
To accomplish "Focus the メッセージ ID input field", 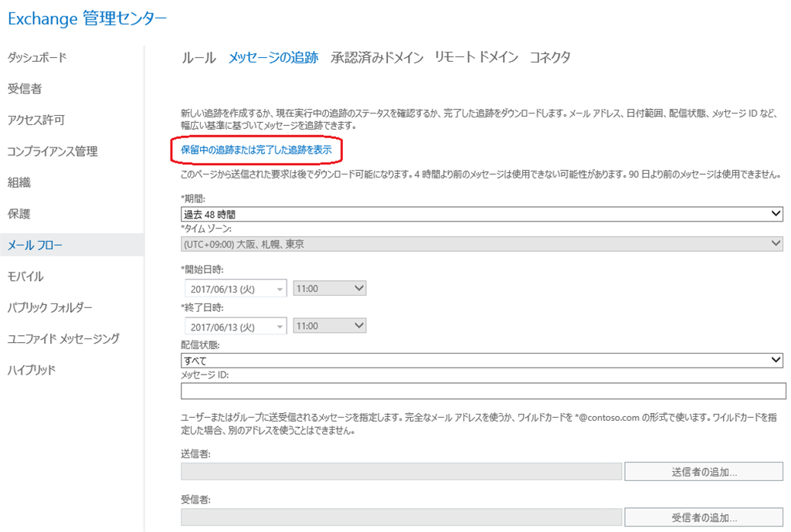I will [484, 391].
